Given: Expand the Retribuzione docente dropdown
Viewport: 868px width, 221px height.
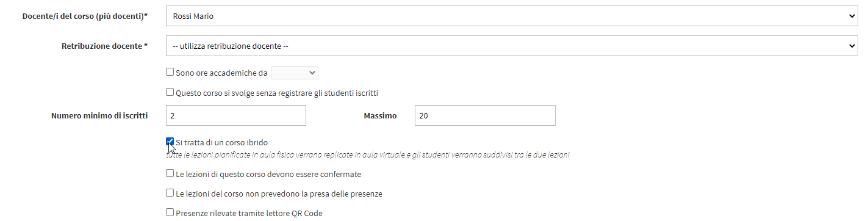Looking at the screenshot, I should tap(512, 46).
